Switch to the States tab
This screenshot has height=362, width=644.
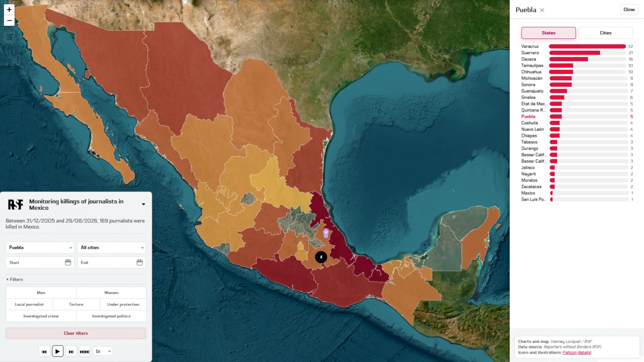[548, 33]
